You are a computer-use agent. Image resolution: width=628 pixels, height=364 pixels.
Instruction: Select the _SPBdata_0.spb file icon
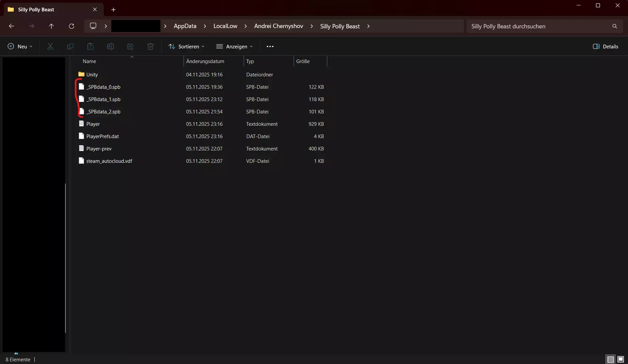(81, 86)
